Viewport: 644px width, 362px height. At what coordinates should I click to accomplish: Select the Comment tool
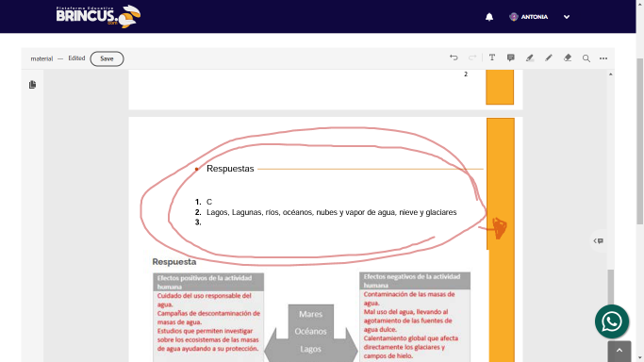[510, 58]
